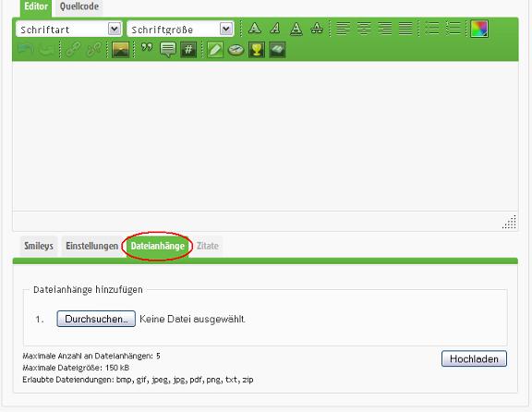Switch to the Quellcode tab

pos(79,6)
